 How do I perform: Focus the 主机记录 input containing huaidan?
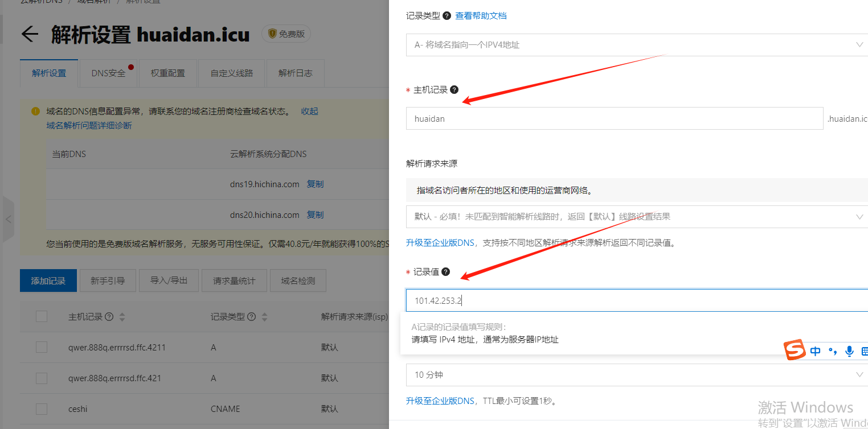point(615,118)
